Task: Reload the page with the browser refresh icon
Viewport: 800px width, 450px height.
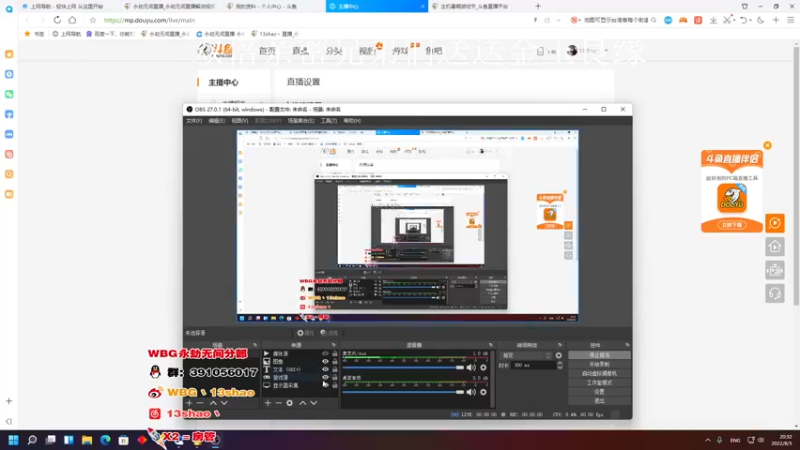Action: [x=57, y=20]
